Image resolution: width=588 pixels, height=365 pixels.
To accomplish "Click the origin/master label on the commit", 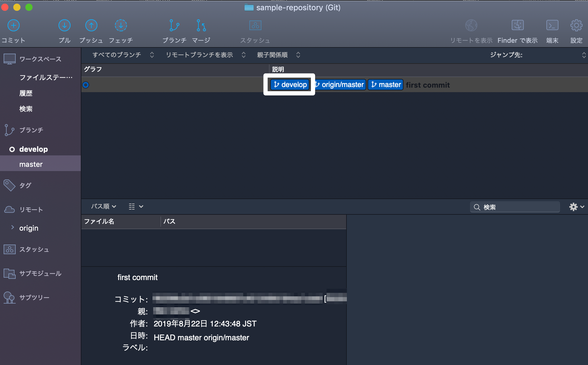I will (x=340, y=85).
